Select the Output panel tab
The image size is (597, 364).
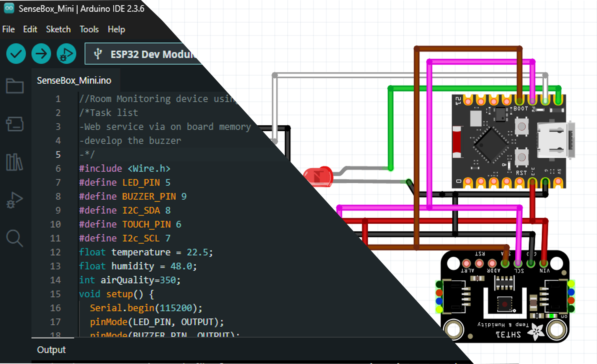(x=51, y=349)
